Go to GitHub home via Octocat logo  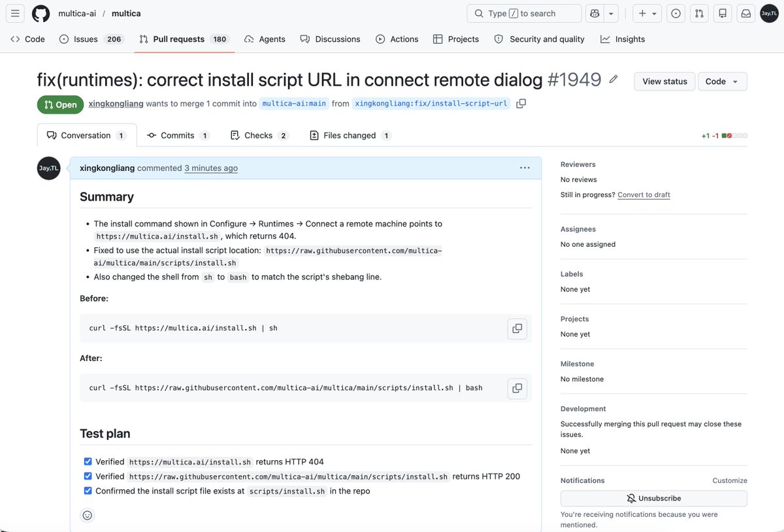point(41,13)
